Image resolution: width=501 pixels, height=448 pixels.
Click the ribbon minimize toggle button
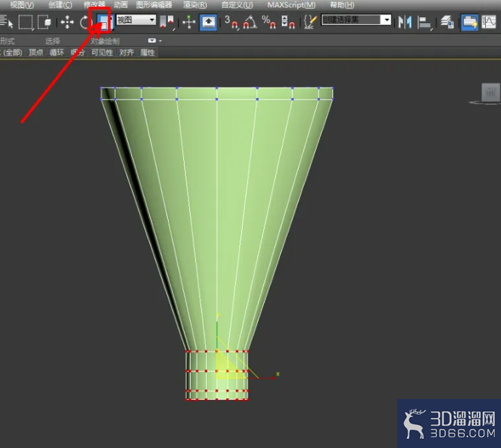coord(152,41)
